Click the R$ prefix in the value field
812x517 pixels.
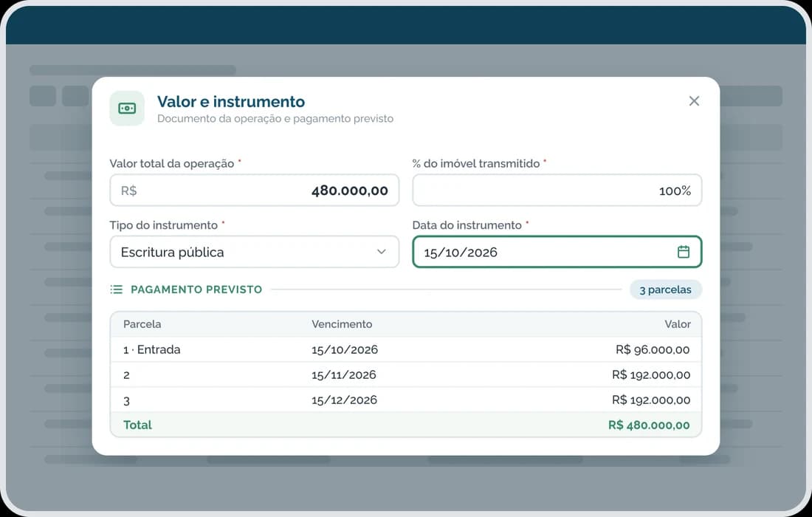129,191
